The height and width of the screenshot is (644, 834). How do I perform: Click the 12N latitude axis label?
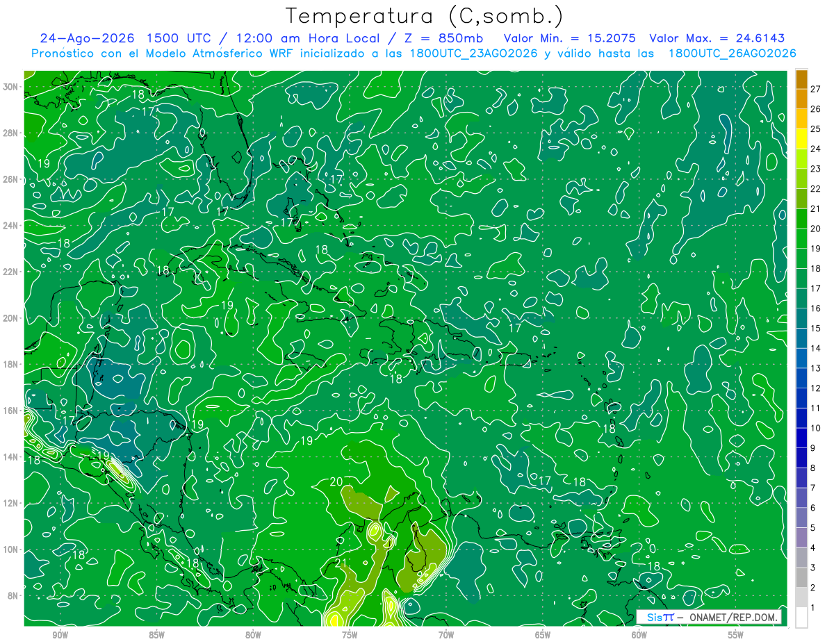coord(12,503)
